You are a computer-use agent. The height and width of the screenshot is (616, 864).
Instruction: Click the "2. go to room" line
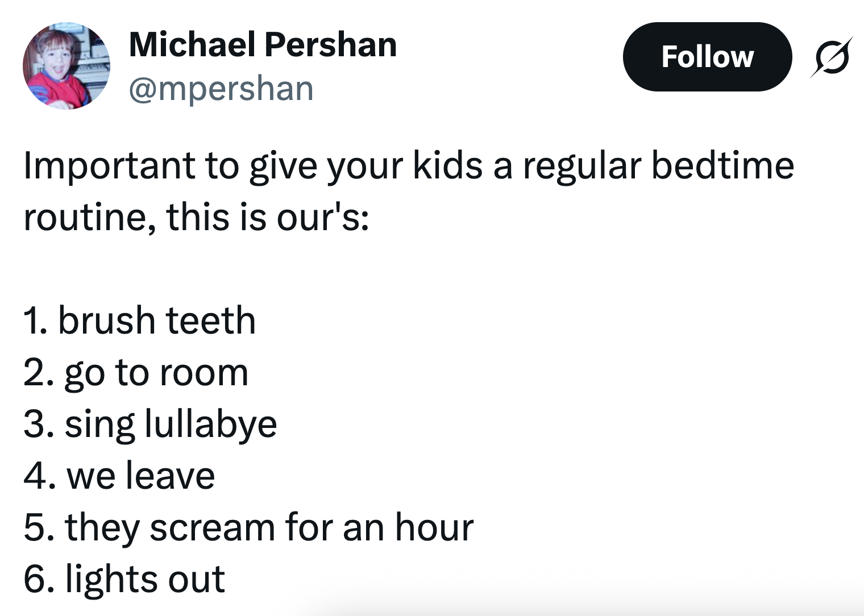(x=136, y=373)
